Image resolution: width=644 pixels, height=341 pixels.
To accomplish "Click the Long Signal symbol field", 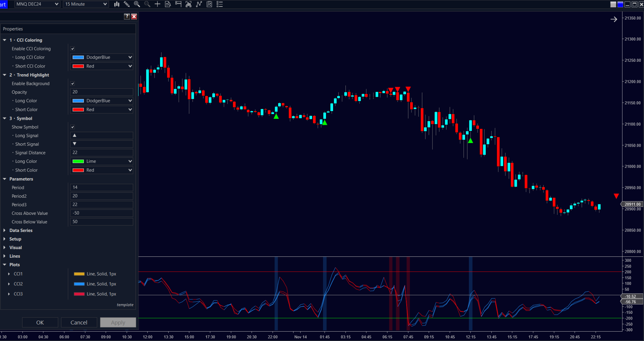I will (x=102, y=136).
